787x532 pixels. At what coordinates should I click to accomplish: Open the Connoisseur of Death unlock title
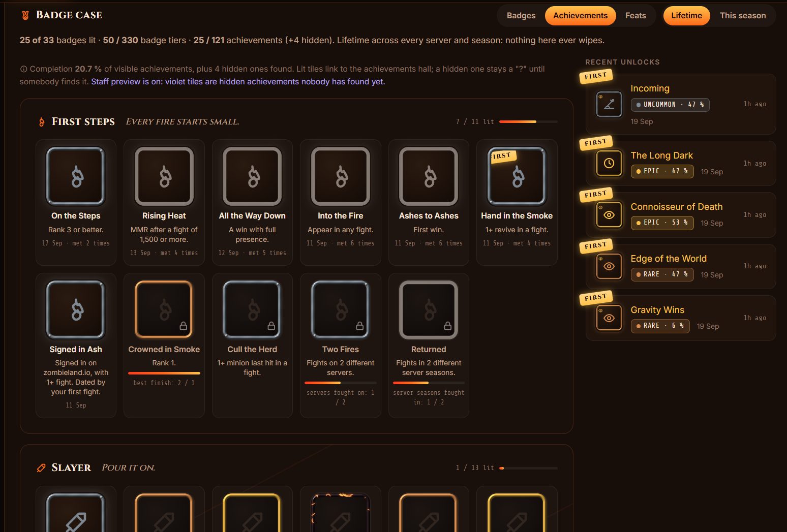[x=676, y=207]
